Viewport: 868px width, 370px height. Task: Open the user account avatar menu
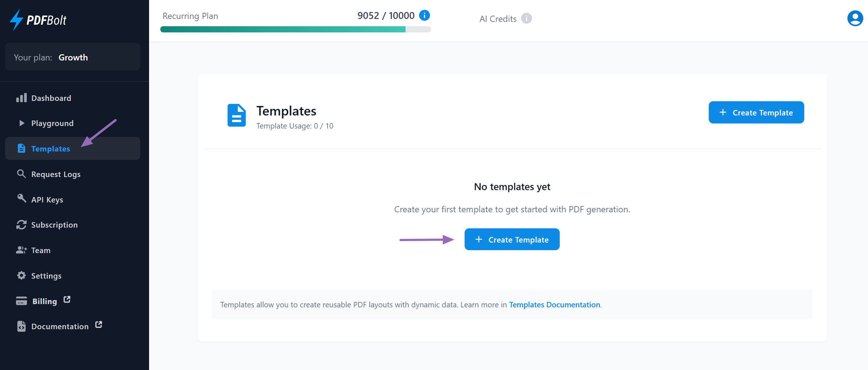click(x=855, y=18)
